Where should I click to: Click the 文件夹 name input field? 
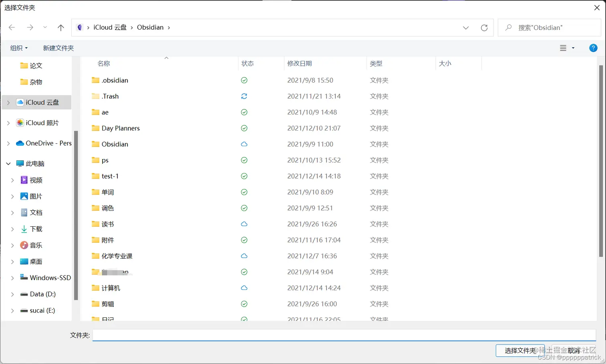point(344,335)
